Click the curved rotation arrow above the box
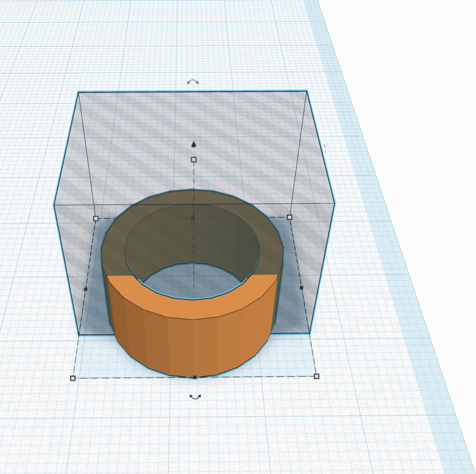476x474 pixels. pos(193,82)
